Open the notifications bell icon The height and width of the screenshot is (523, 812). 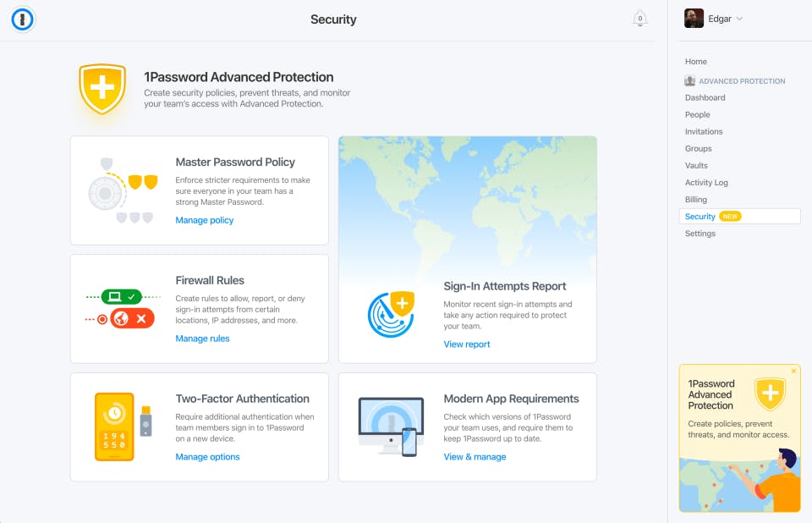coord(640,18)
